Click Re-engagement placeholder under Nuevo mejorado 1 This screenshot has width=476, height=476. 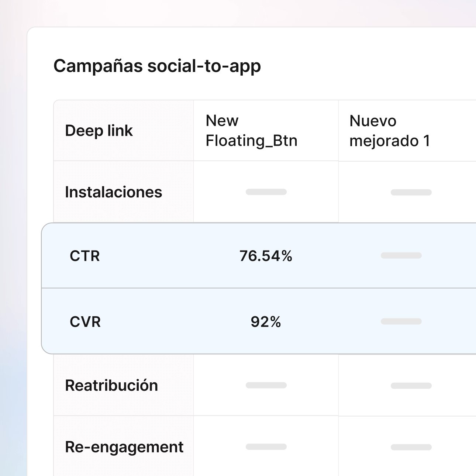(411, 447)
